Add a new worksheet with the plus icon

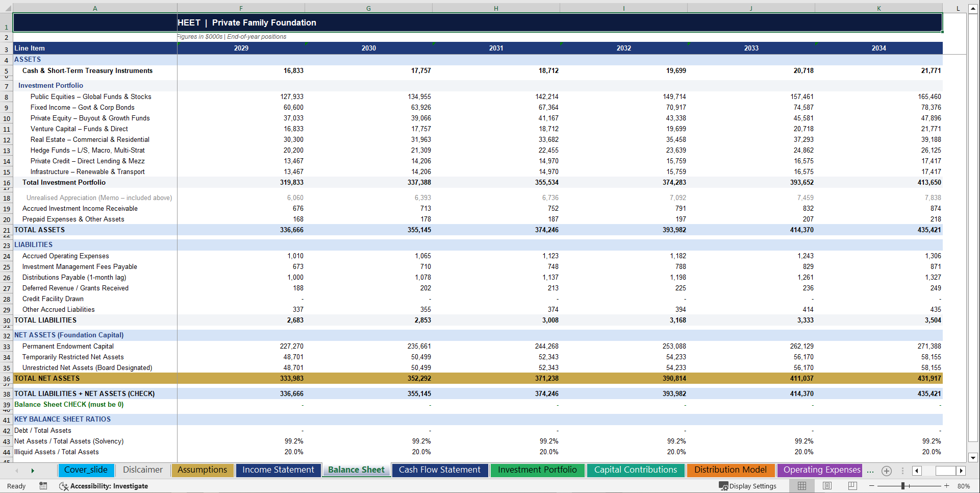point(887,471)
